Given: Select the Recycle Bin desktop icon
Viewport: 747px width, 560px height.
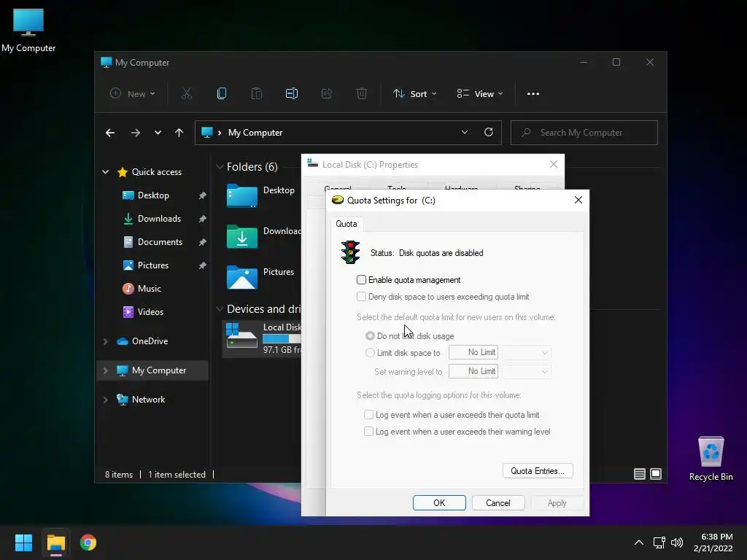Looking at the screenshot, I should pyautogui.click(x=711, y=459).
